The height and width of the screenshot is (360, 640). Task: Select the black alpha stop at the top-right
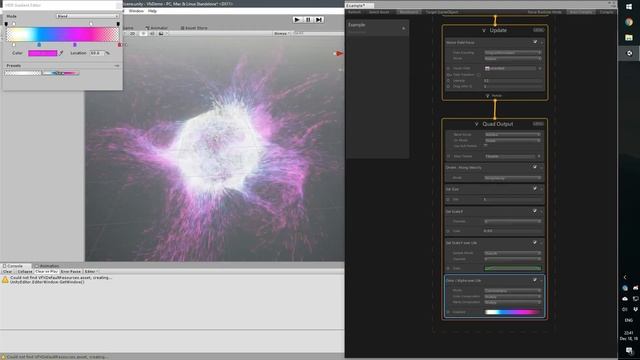(118, 24)
